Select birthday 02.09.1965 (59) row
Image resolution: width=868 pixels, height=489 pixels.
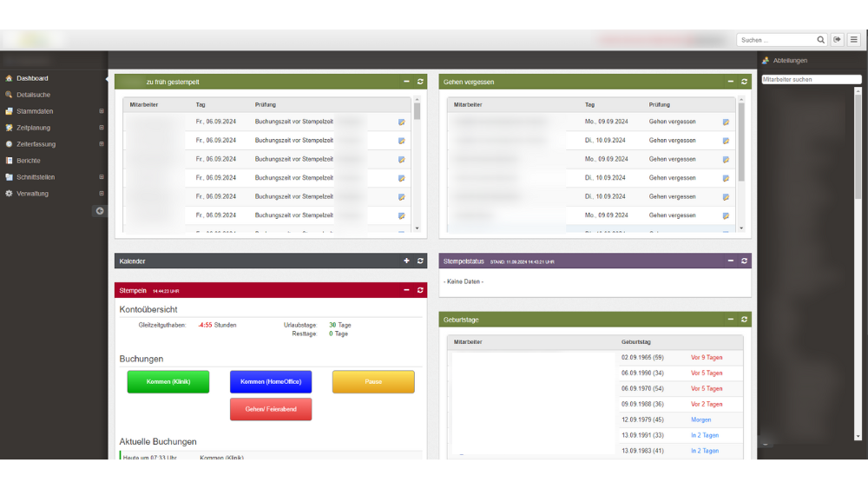click(x=595, y=358)
